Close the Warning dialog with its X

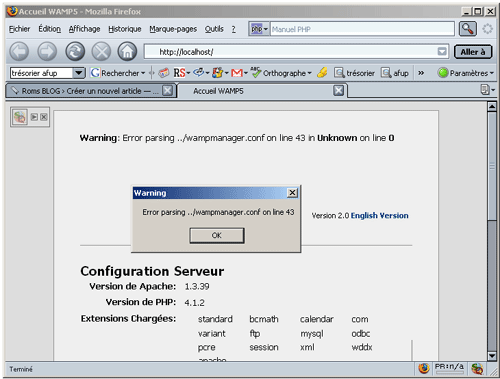pyautogui.click(x=292, y=193)
